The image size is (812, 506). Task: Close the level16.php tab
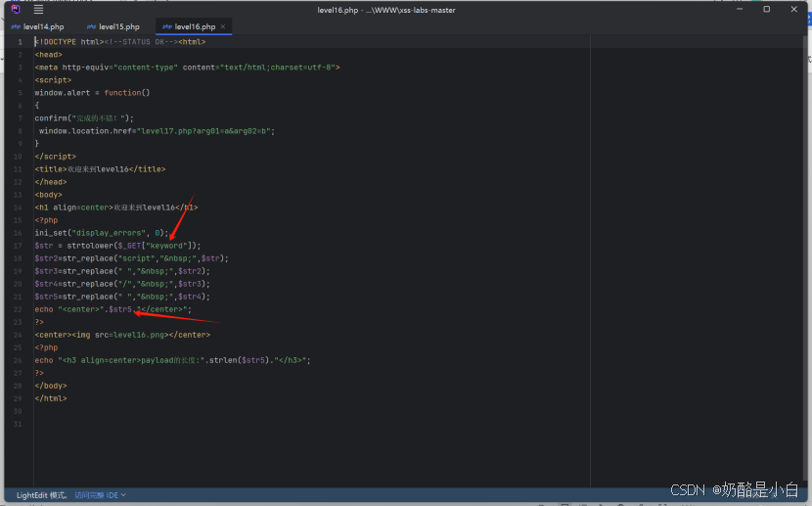[x=223, y=26]
